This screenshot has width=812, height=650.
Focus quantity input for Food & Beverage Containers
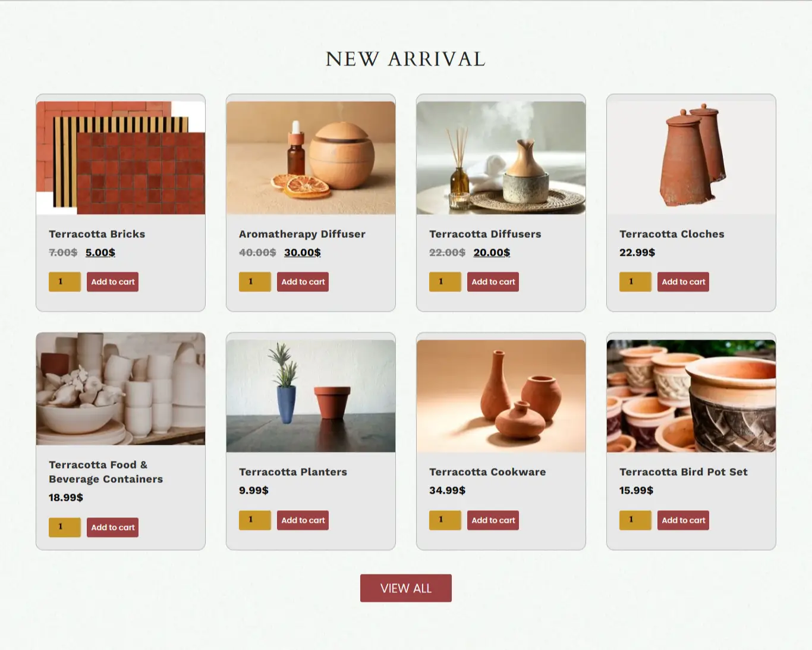65,527
